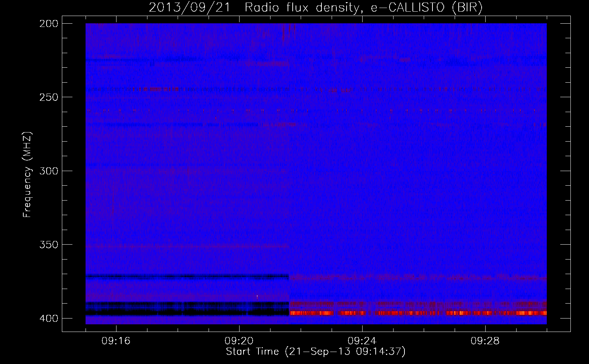Click the 'Start Time (21-Sep-13 09:14:37)' axis label
Image resolution: width=589 pixels, height=364 pixels.
(x=316, y=352)
